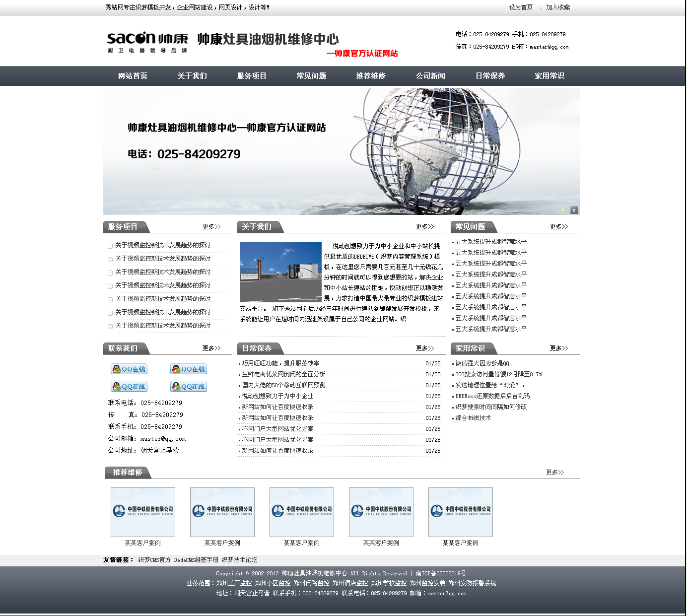The height and width of the screenshot is (616, 687).
Task: Click 织梦CMS官方 friendly link
Action: pos(154,560)
